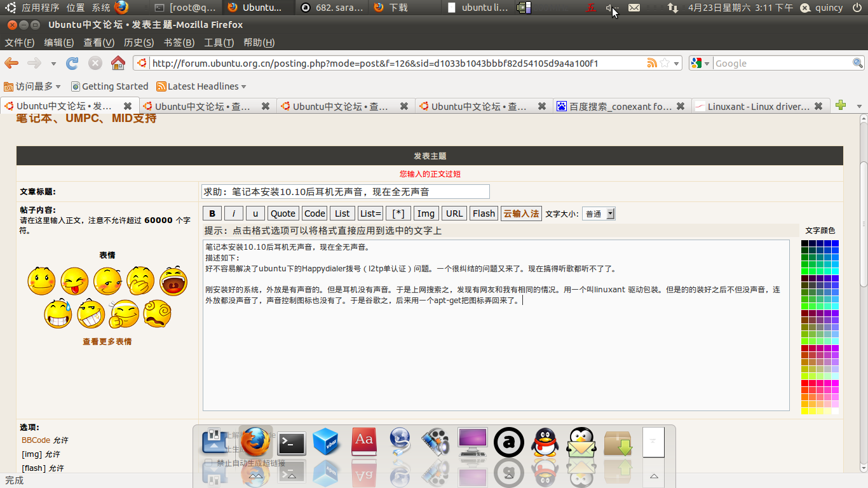Launch VirtualBox from the dock
This screenshot has height=488, width=868.
(x=328, y=442)
